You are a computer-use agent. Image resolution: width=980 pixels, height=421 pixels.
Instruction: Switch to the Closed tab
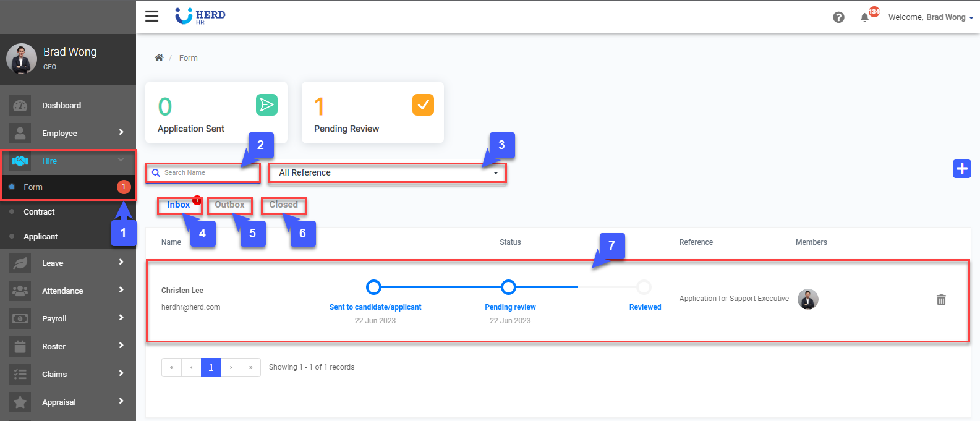point(283,205)
